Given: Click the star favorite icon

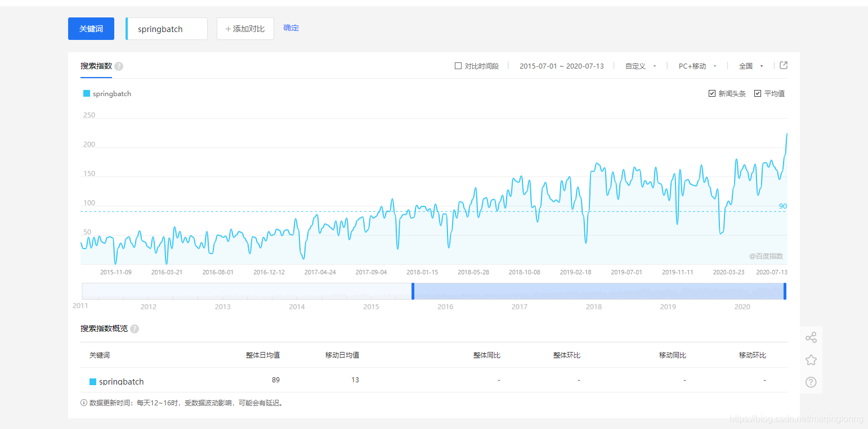Looking at the screenshot, I should [811, 360].
